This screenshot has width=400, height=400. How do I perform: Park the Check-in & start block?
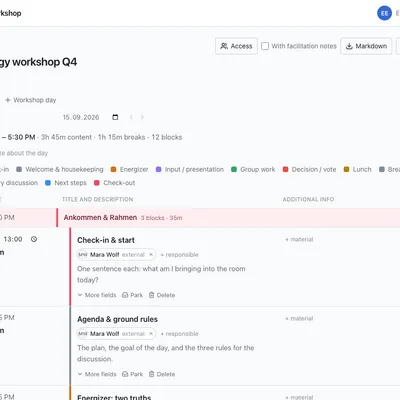(132, 295)
